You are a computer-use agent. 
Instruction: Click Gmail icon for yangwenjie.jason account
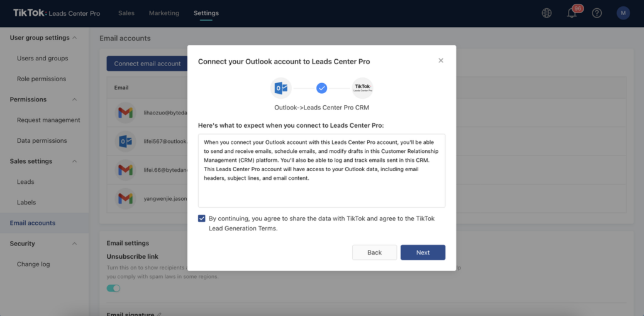click(x=125, y=198)
